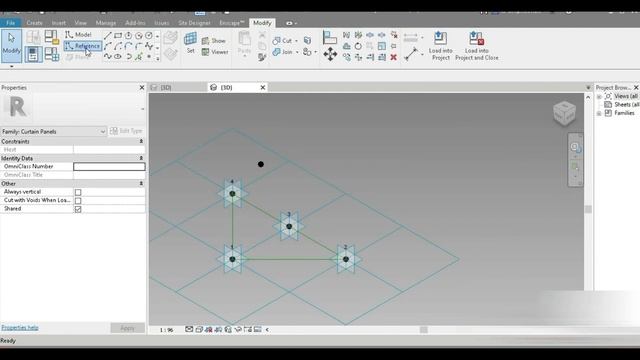640x360 pixels.
Task: Open the Insert ribbon tab
Action: (58, 23)
